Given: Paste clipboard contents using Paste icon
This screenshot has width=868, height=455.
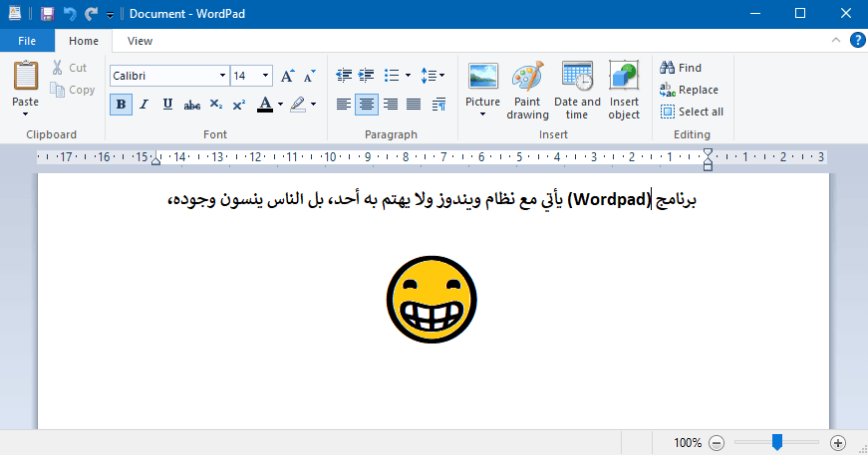Looking at the screenshot, I should (26, 76).
